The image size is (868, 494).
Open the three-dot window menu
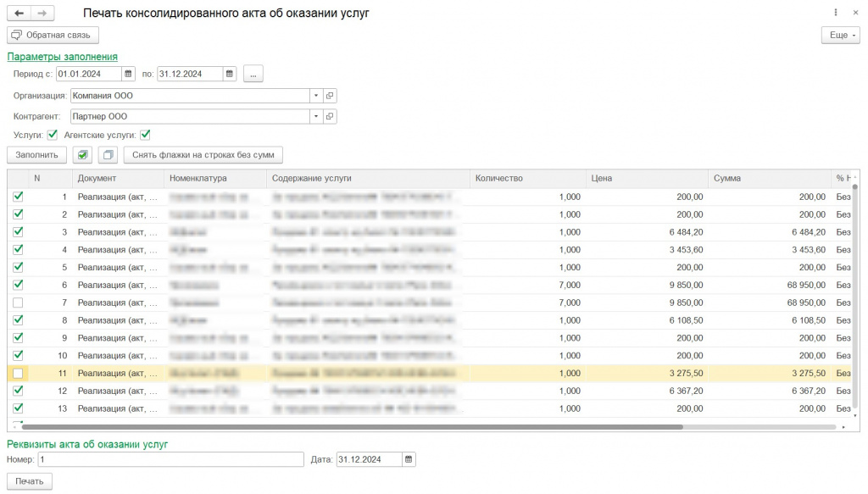click(835, 12)
